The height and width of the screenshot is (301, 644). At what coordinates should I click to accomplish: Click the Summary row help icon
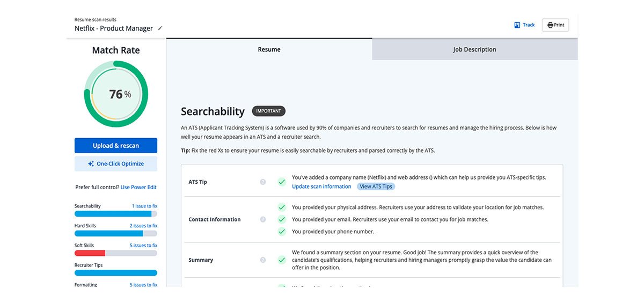click(263, 260)
